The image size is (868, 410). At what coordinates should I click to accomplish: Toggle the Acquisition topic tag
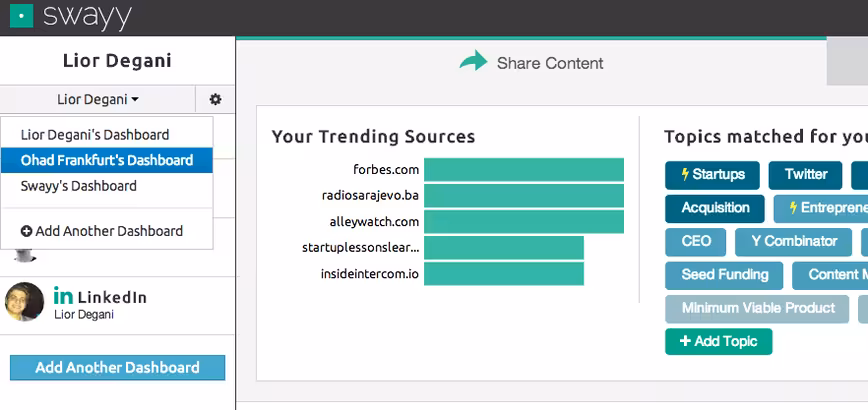(x=715, y=209)
